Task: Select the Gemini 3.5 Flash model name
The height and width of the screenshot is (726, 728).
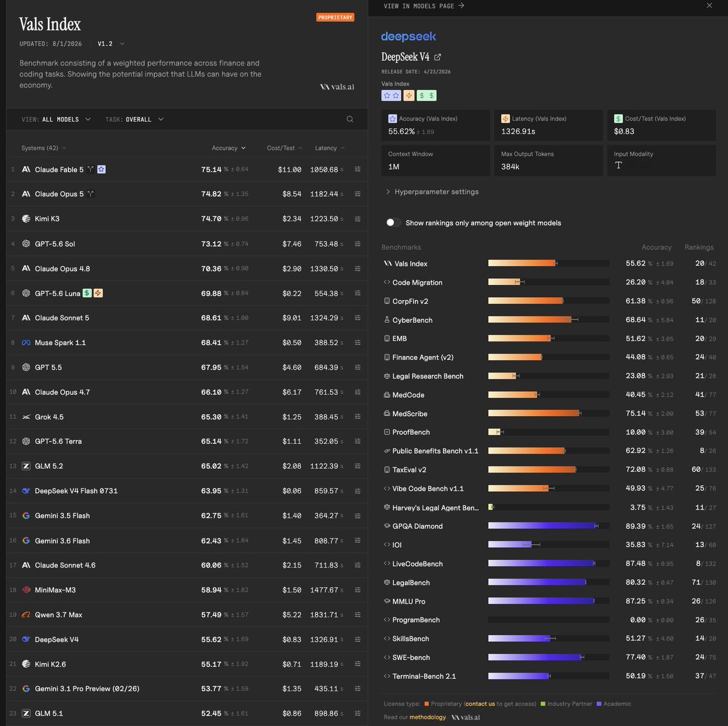Action: tap(62, 516)
